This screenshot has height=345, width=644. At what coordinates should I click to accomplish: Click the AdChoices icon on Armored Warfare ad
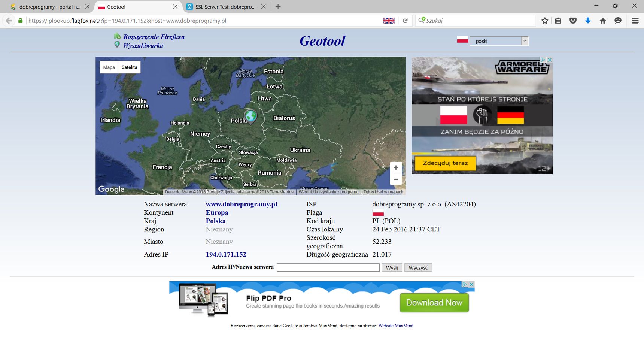543,60
